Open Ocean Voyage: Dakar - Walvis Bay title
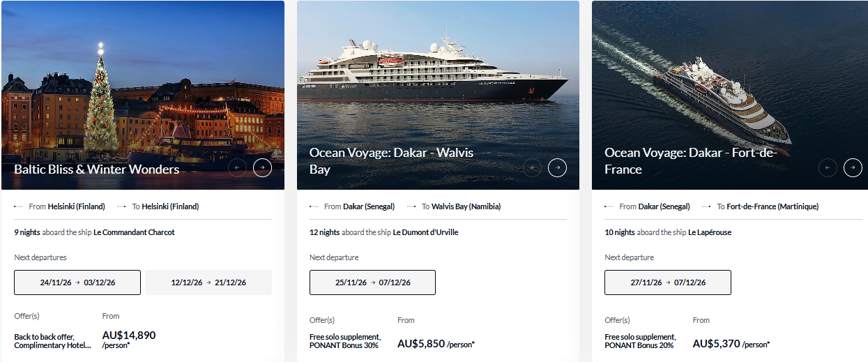 click(x=391, y=160)
